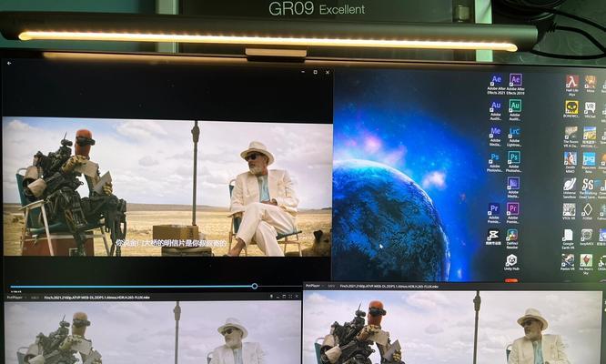The image size is (606, 364).
Task: Click the back arrow in the top player
Action: click(x=9, y=63)
